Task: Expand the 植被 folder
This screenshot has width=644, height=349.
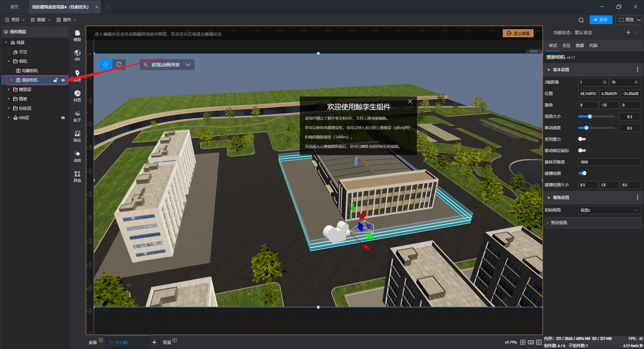Action: [9, 99]
